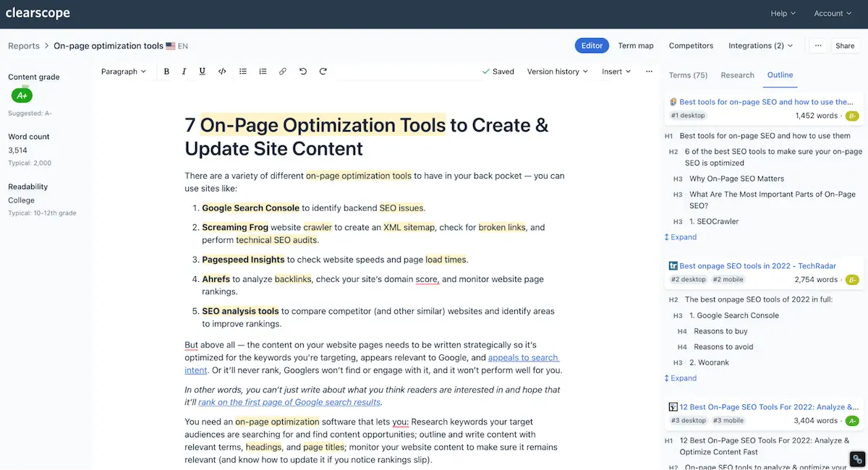Select the Editor view

[592, 46]
